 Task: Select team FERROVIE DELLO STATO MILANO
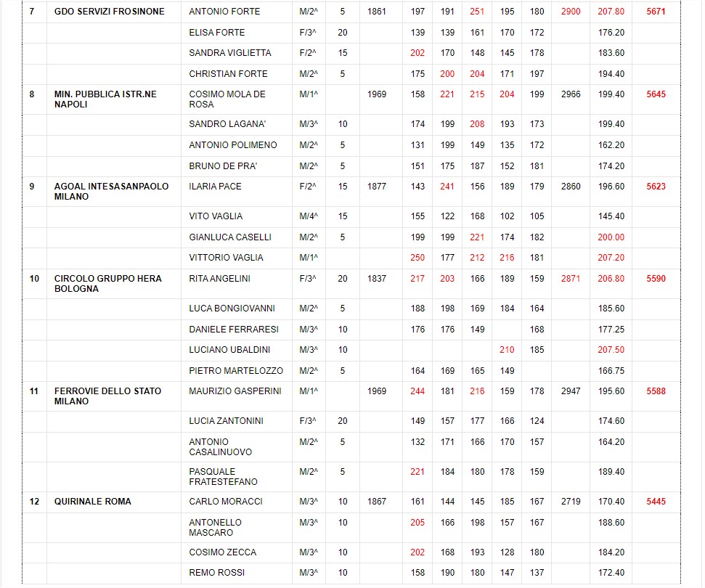click(x=107, y=396)
